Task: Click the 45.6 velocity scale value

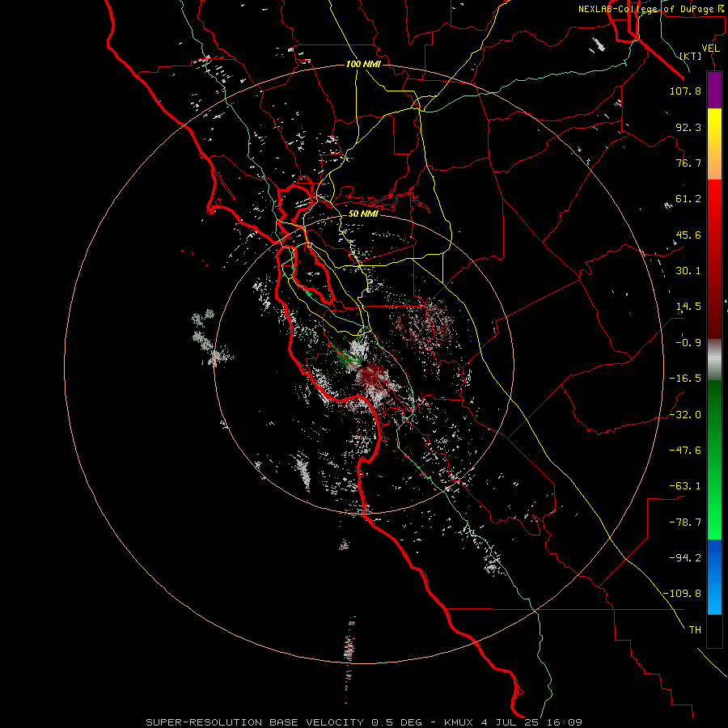Action: [688, 235]
